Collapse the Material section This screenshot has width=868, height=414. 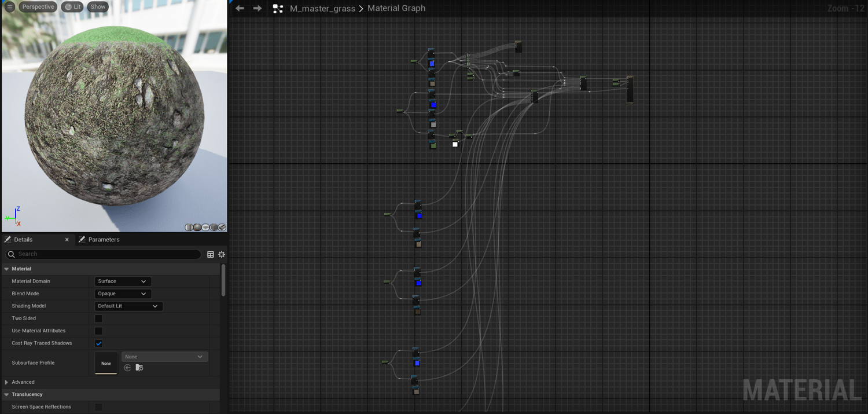6,269
